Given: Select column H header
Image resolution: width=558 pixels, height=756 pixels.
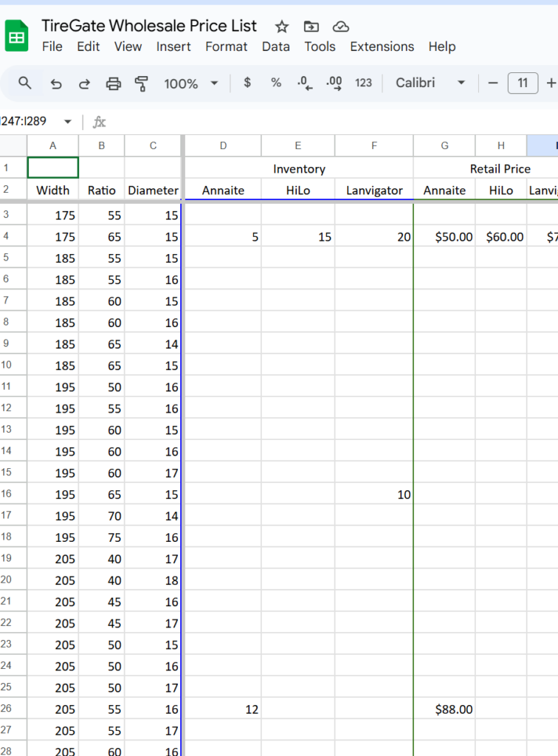Looking at the screenshot, I should click(x=501, y=145).
